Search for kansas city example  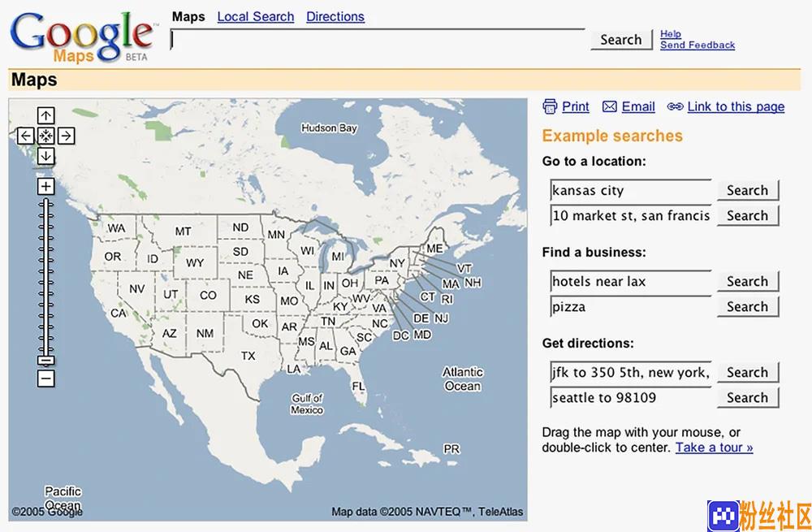[x=748, y=190]
